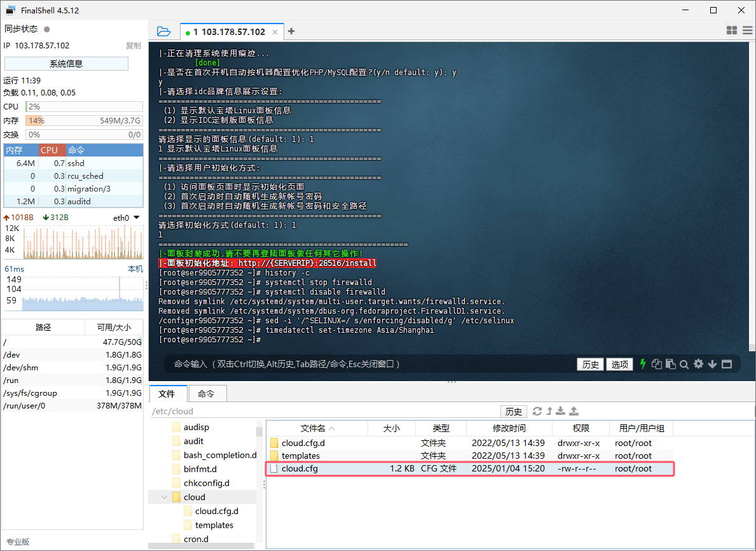Image resolution: width=756 pixels, height=551 pixels.
Task: Click the paste icon in terminal toolbar
Action: [x=670, y=364]
